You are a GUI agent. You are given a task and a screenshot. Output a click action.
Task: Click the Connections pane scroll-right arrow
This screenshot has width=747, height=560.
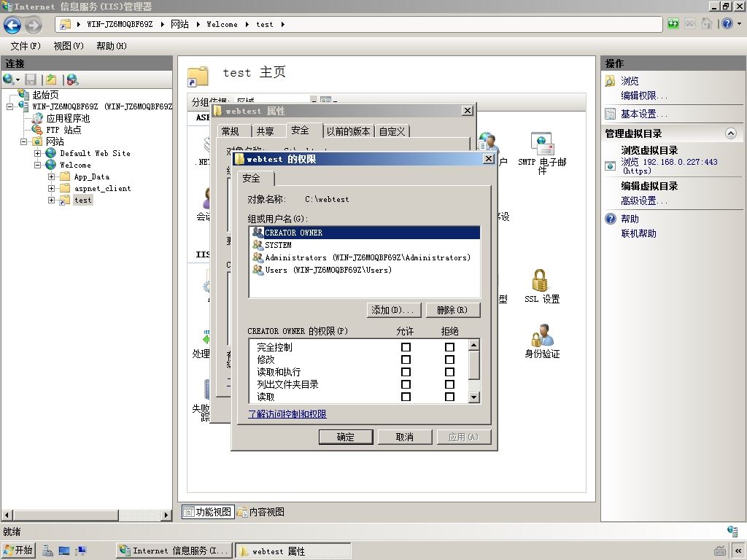click(166, 515)
